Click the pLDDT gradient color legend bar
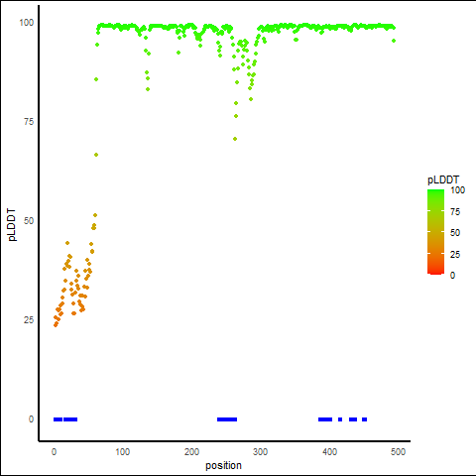This screenshot has width=476, height=476. [x=435, y=232]
